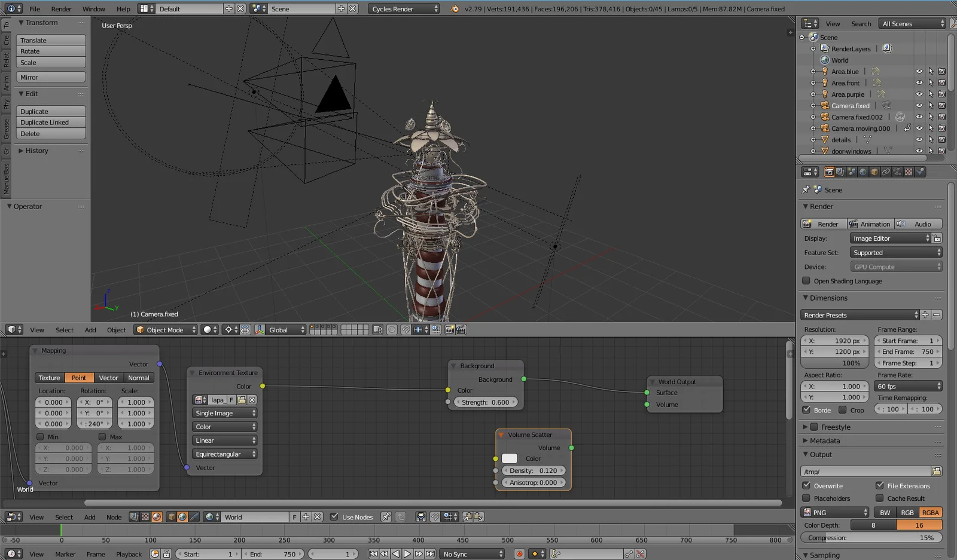957x560 pixels.
Task: Open the Object Mode dropdown
Action: pyautogui.click(x=165, y=329)
